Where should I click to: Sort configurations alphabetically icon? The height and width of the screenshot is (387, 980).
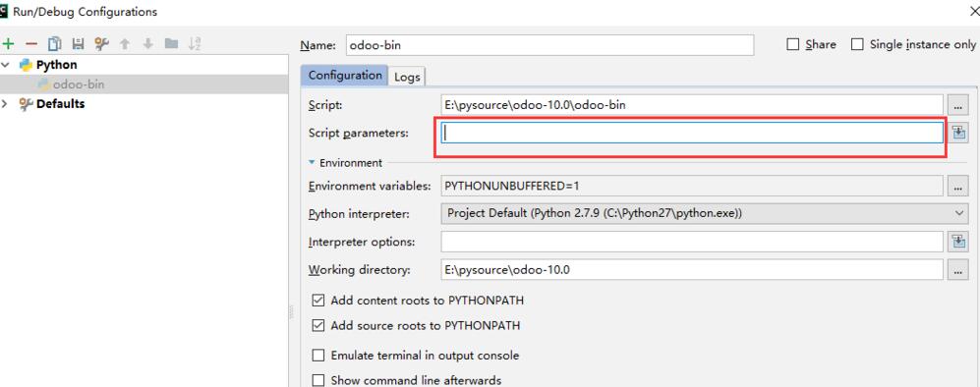tap(195, 43)
